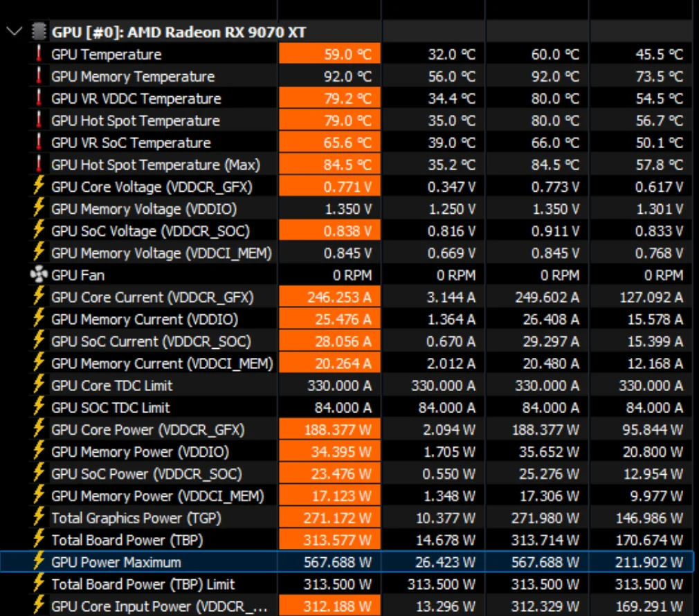Image resolution: width=699 pixels, height=616 pixels.
Task: Click the 0.771 V core voltage current value
Action: (347, 187)
